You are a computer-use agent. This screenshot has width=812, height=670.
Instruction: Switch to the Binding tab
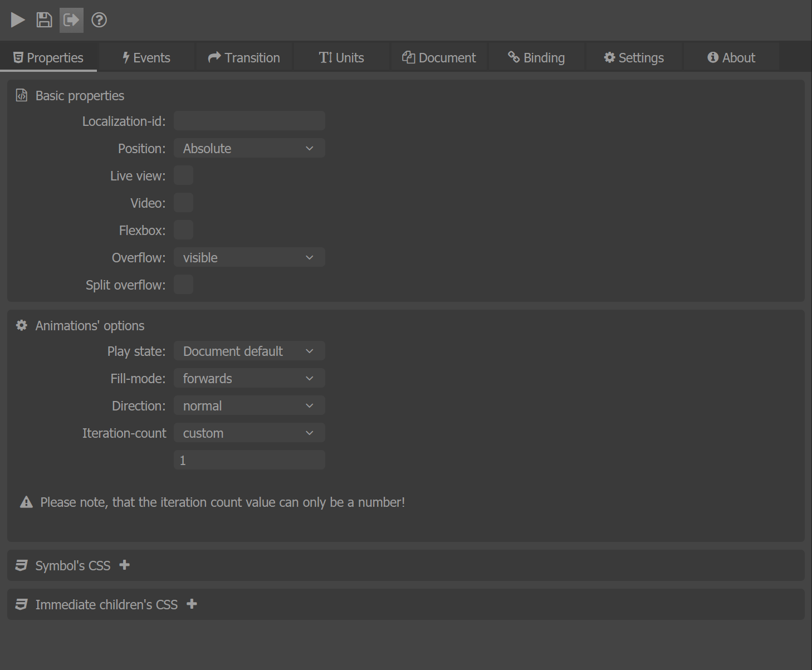tap(536, 58)
